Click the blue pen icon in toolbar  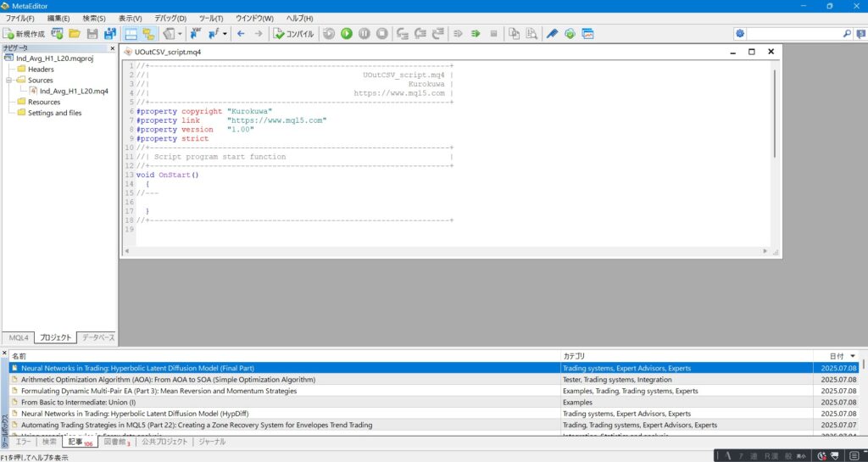point(552,34)
